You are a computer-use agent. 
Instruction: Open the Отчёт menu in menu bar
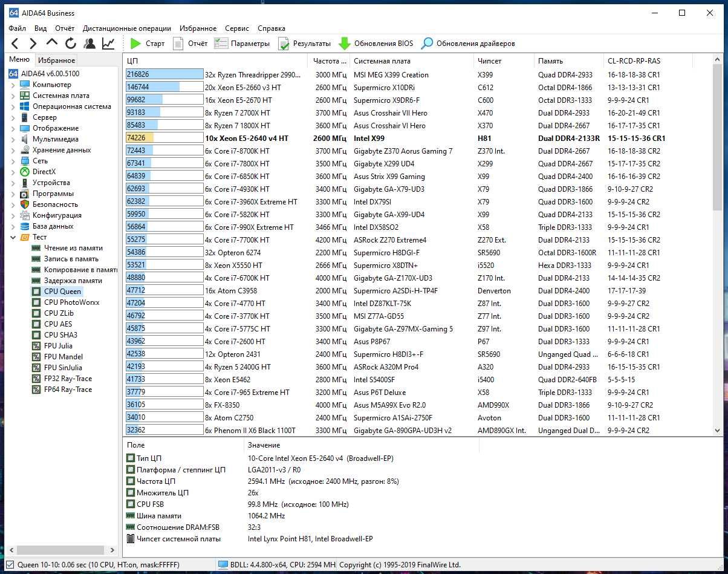click(65, 28)
